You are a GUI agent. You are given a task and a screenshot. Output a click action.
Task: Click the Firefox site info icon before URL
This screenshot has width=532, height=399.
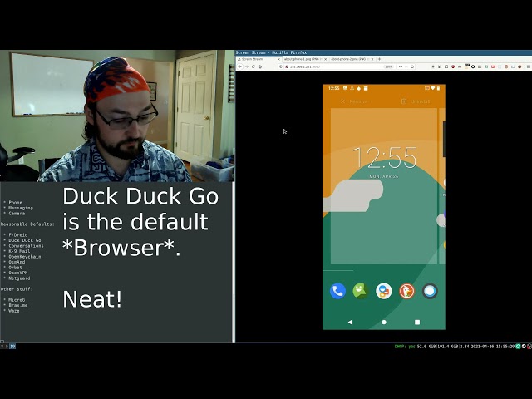point(282,66)
